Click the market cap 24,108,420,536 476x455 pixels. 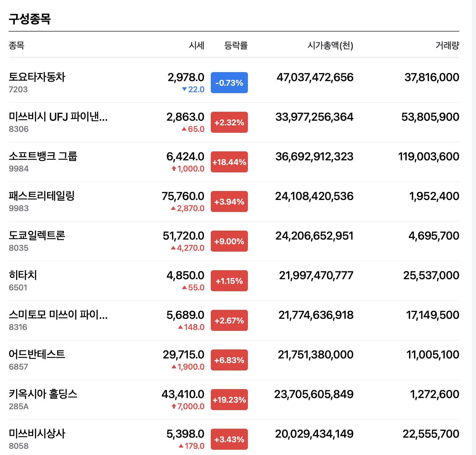(x=314, y=196)
